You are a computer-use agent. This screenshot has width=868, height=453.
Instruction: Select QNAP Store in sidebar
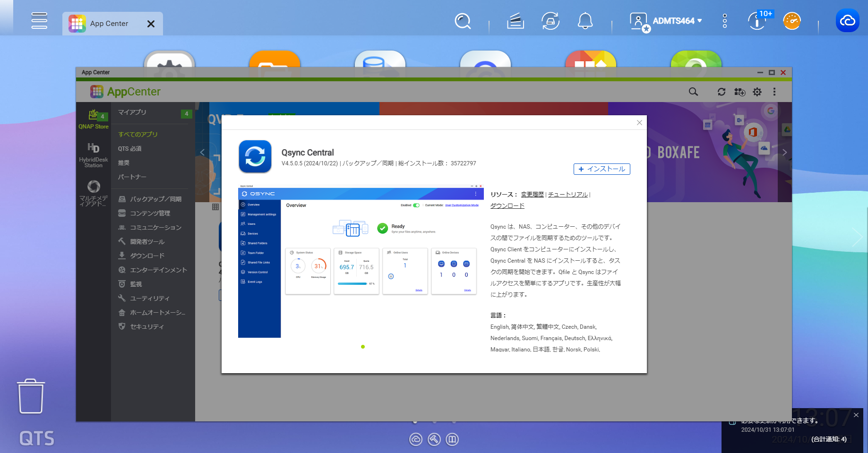click(x=94, y=119)
